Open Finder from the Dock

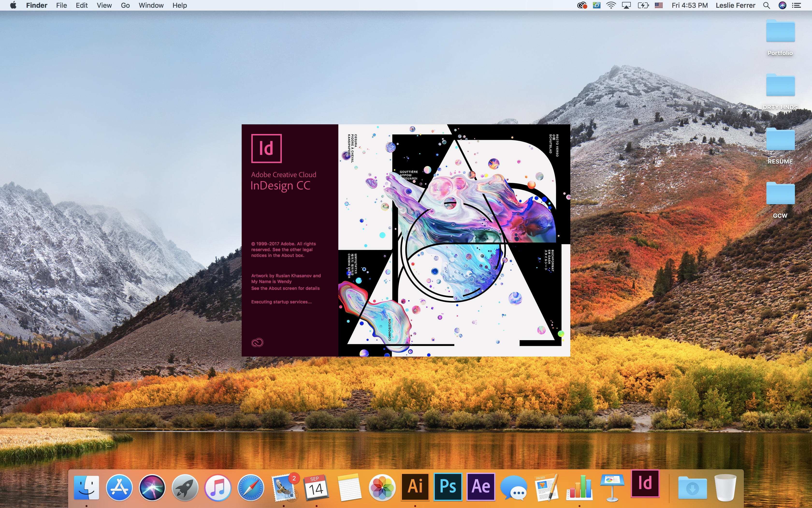pyautogui.click(x=87, y=487)
